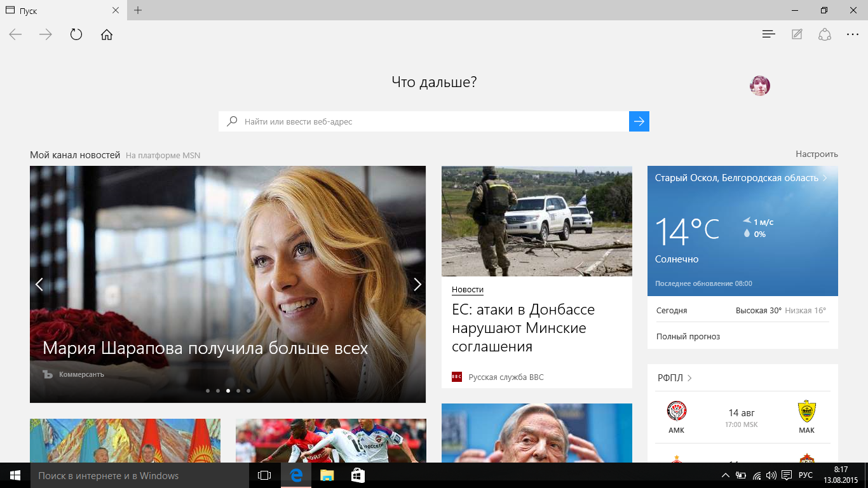
Task: Click the user profile avatar
Action: pyautogui.click(x=760, y=85)
